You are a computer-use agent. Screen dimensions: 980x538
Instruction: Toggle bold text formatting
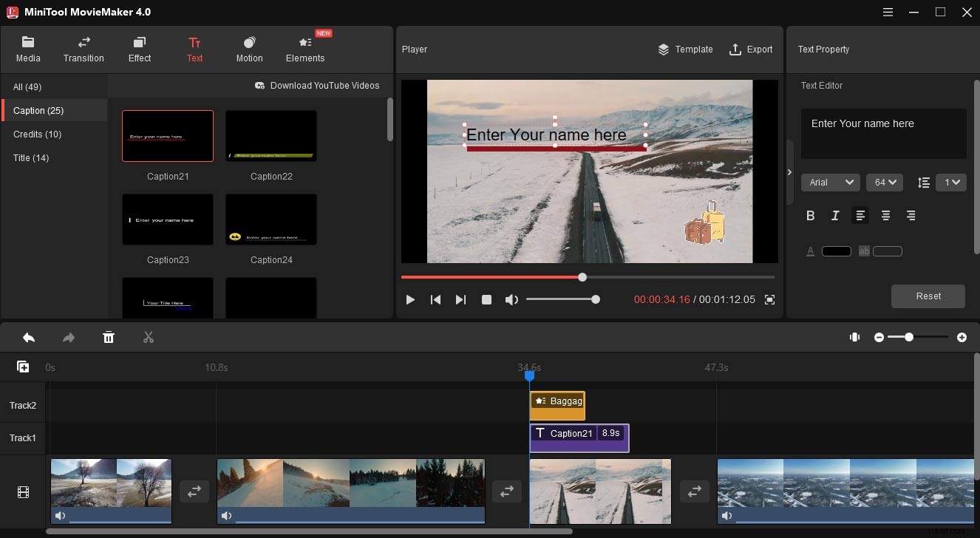click(810, 215)
